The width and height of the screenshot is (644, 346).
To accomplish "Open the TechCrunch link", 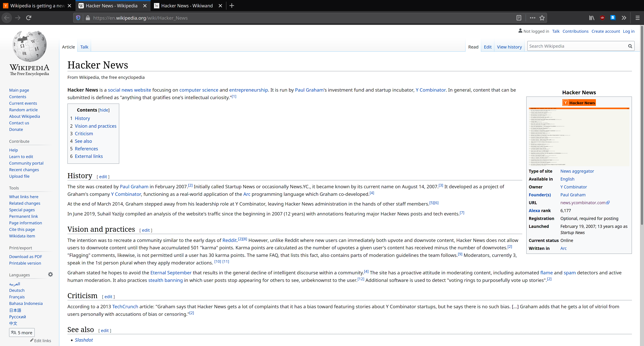I will pos(125,306).
